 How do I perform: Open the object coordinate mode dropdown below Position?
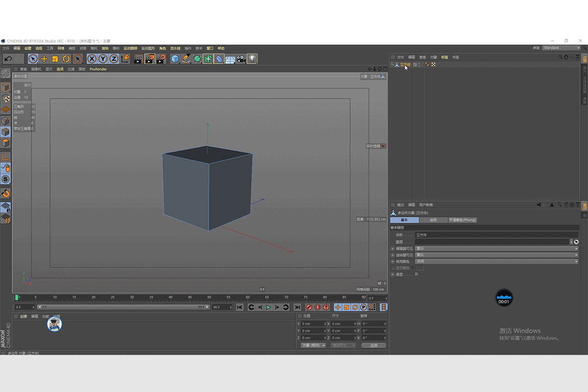tap(313, 345)
